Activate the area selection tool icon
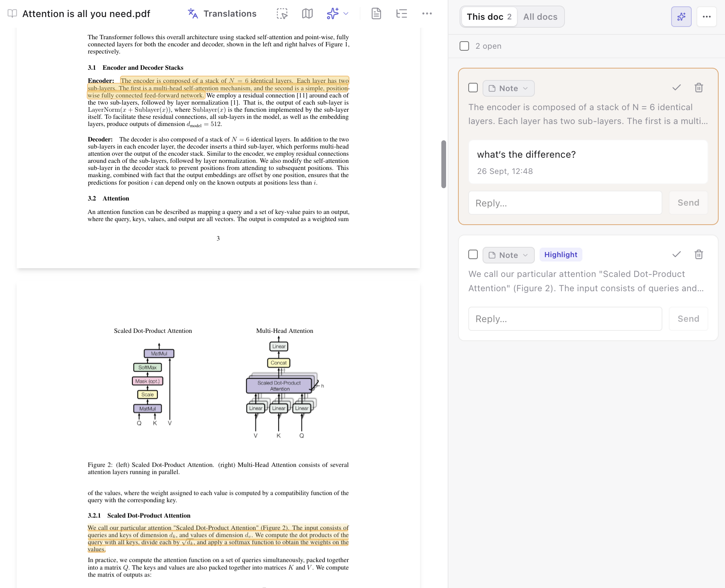Image resolution: width=725 pixels, height=588 pixels. pyautogui.click(x=282, y=14)
